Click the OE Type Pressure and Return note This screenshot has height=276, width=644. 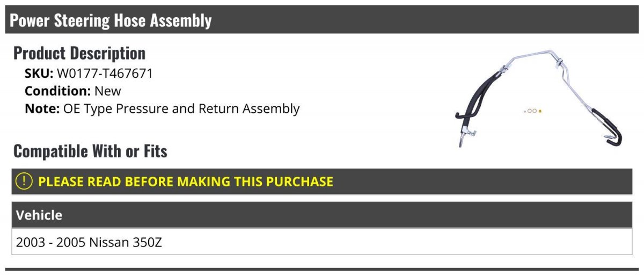click(181, 108)
